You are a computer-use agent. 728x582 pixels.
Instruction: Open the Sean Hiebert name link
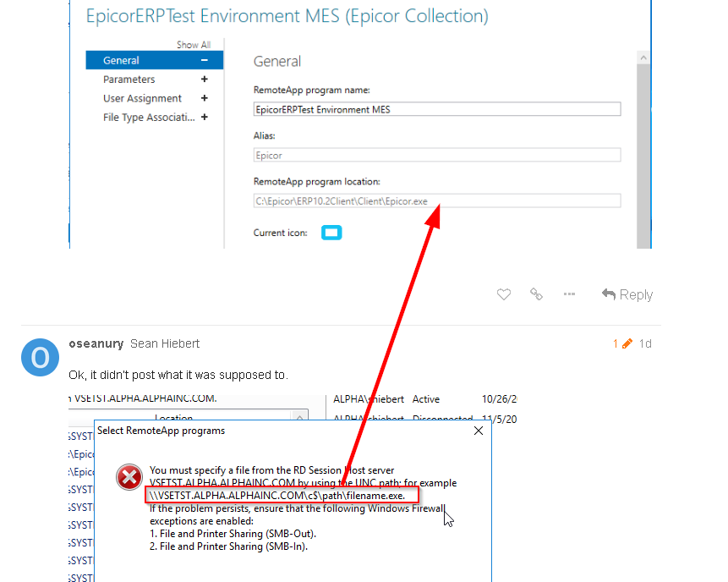click(165, 343)
